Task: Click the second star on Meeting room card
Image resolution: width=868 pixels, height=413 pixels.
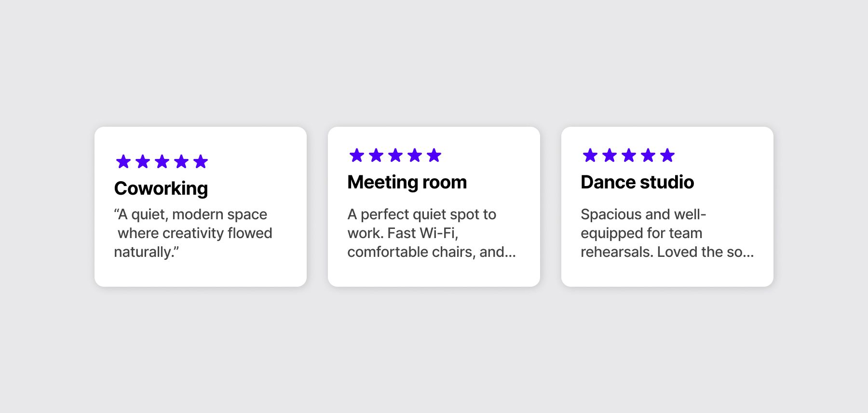Action: click(376, 155)
